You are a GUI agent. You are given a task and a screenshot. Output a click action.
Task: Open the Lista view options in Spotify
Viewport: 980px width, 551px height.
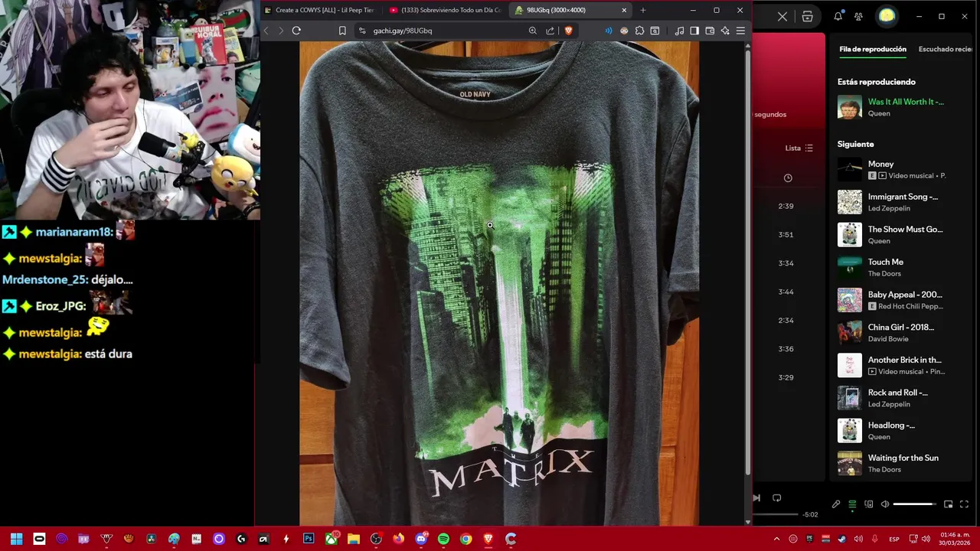point(799,148)
